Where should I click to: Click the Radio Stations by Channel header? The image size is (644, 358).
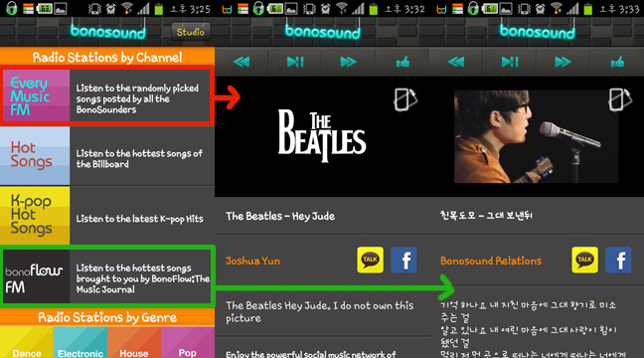107,57
